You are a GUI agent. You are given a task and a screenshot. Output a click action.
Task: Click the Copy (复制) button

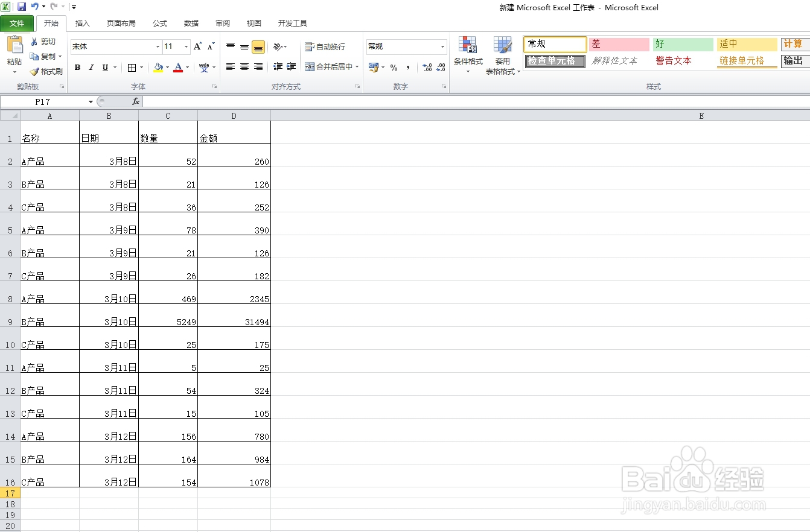(43, 56)
